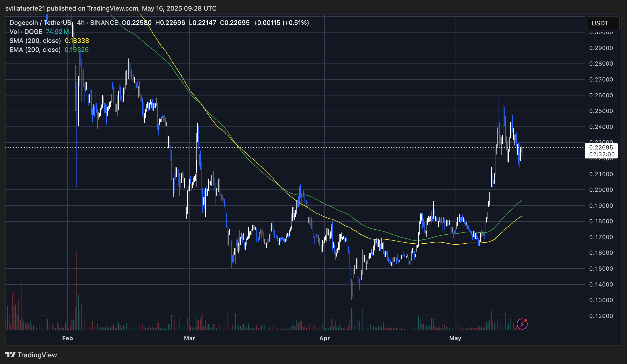The height and width of the screenshot is (364, 627).
Task: Click the TradingView wordmark text
Action: (37, 355)
